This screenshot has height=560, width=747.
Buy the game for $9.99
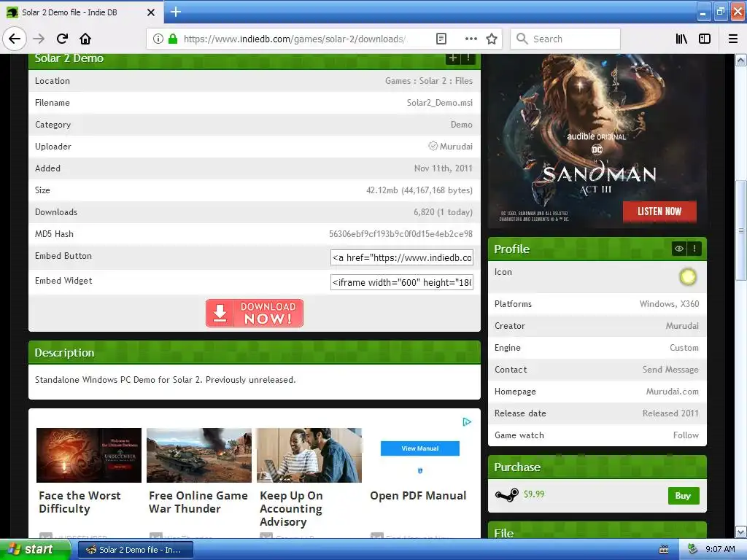click(683, 496)
